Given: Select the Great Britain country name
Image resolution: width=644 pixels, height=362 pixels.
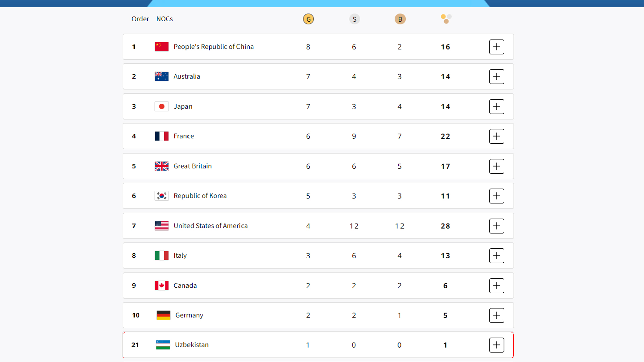Looking at the screenshot, I should click(193, 166).
